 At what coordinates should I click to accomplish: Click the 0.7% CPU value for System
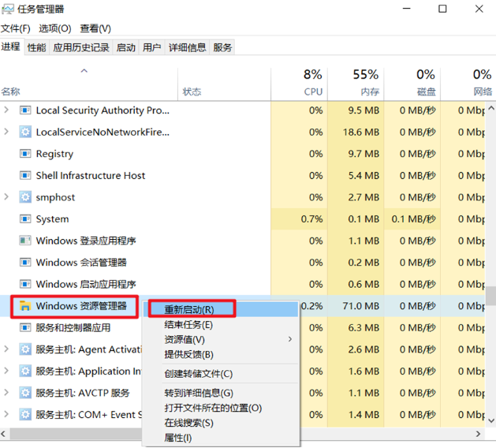[312, 219]
